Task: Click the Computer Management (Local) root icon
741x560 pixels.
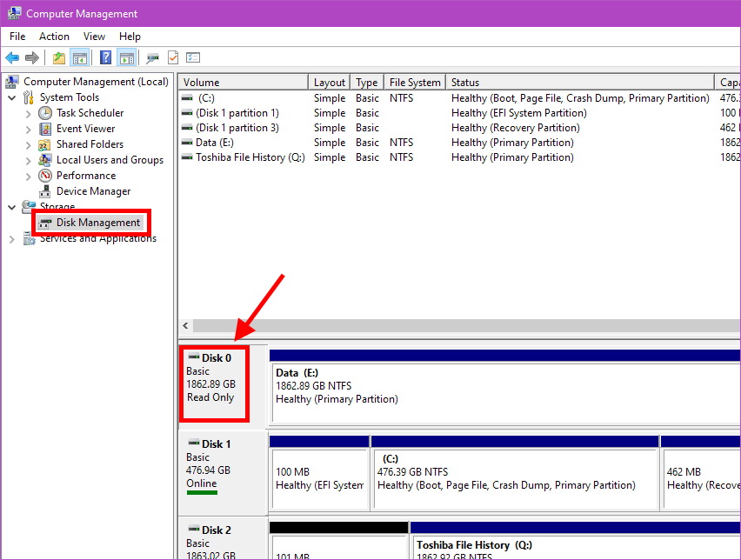Action: tap(11, 81)
